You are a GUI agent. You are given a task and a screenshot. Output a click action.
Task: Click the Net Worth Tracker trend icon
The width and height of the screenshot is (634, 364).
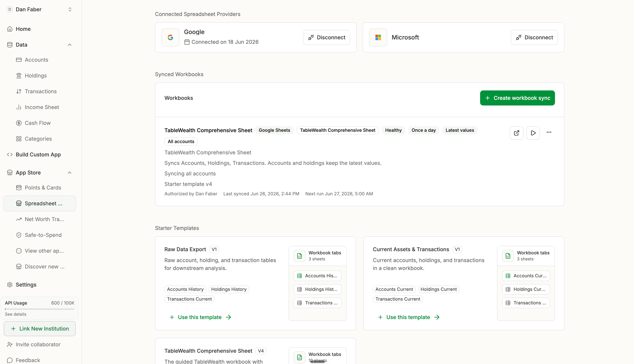pos(19,219)
